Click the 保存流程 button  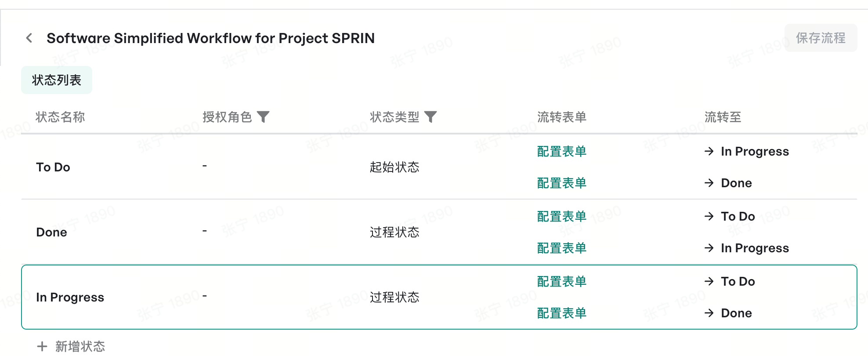coord(821,38)
